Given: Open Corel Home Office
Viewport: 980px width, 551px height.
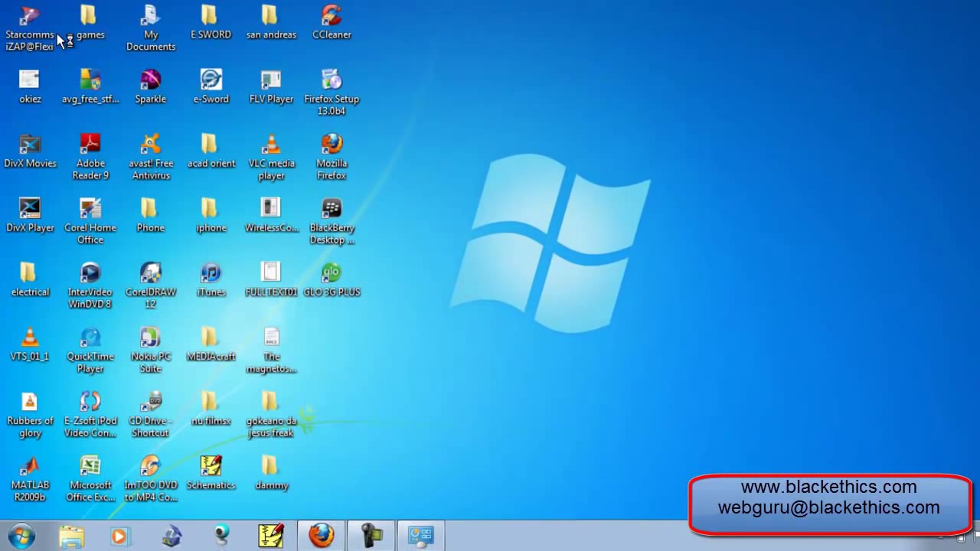Looking at the screenshot, I should (90, 221).
